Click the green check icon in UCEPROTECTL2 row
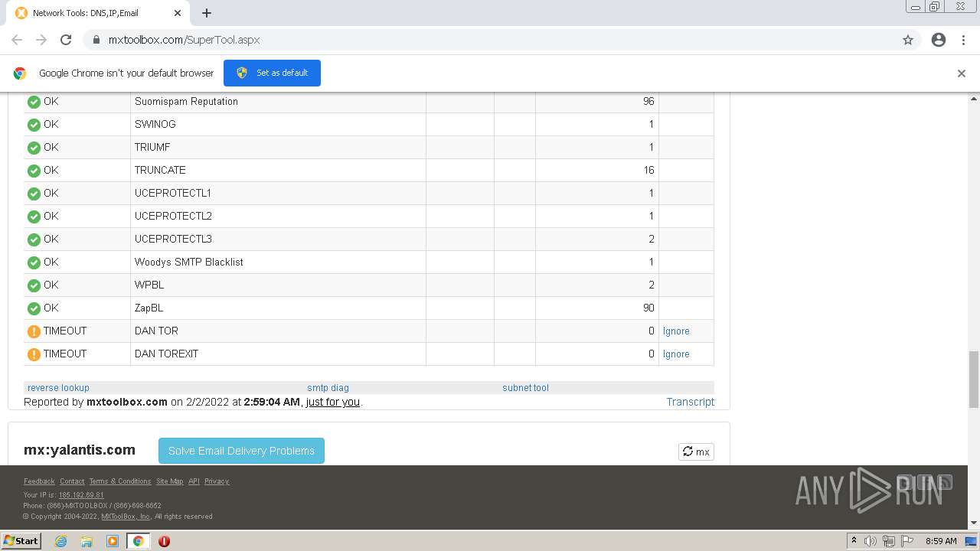Screen dimensions: 980x551 tap(34, 217)
